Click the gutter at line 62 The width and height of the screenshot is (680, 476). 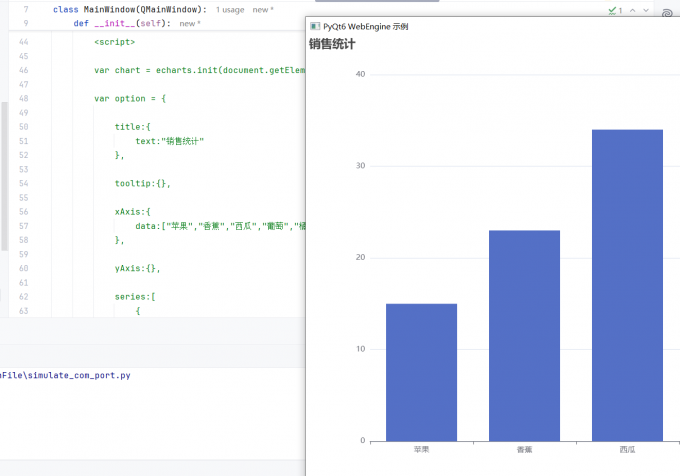click(23, 297)
